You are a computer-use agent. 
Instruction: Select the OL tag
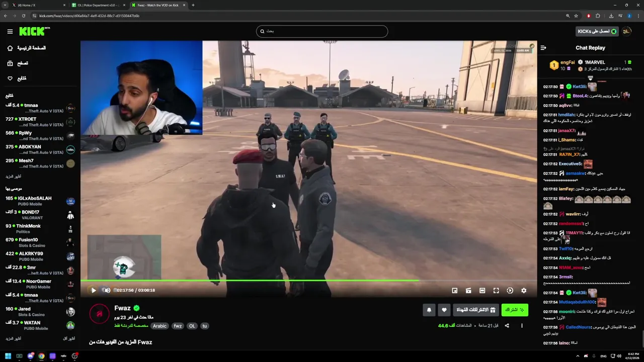[x=192, y=326]
